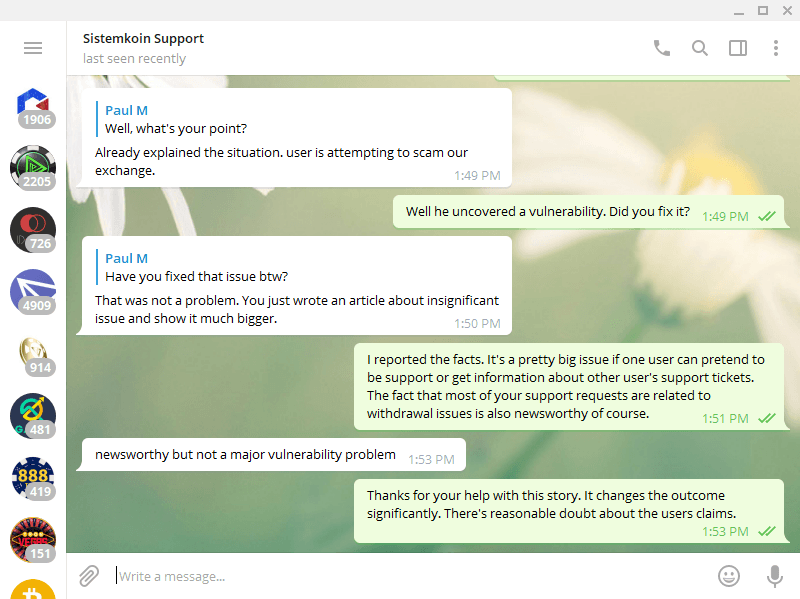Open the chat with 726 unread messages
The image size is (800, 599).
point(33,230)
